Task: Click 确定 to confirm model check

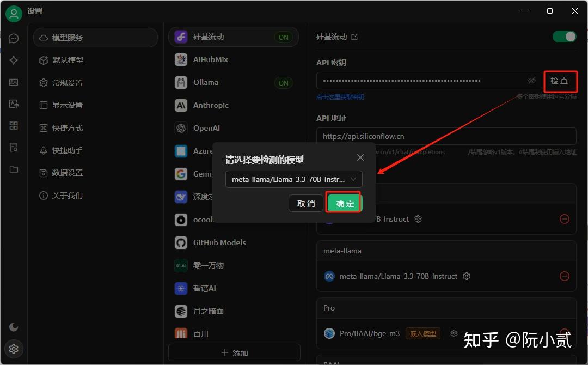Action: click(344, 203)
